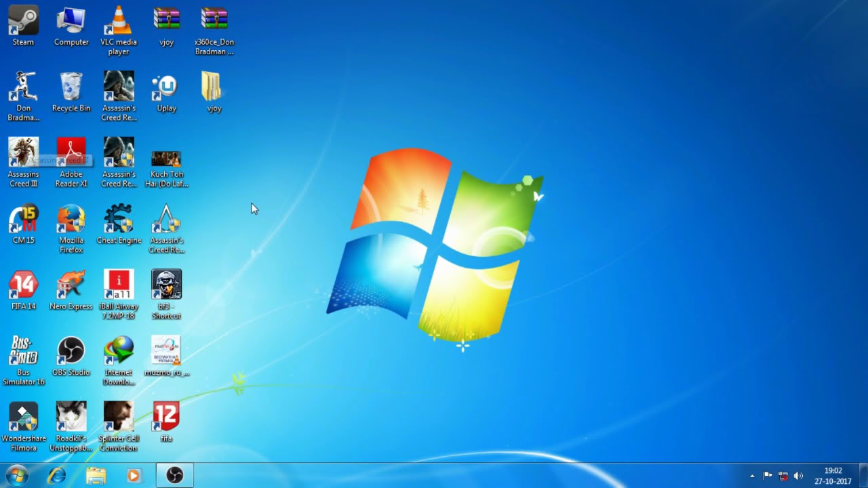Select the Nero Express shortcut
This screenshot has width=868, height=488.
(71, 290)
